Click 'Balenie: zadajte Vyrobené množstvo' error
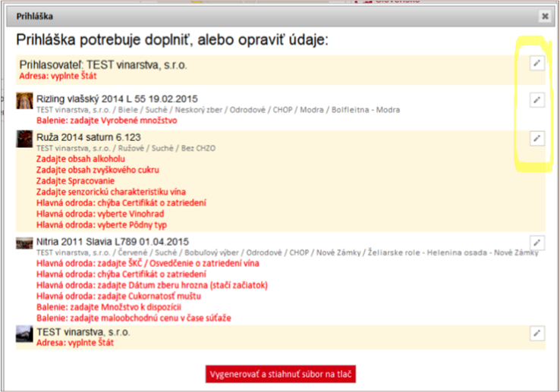 click(x=107, y=121)
